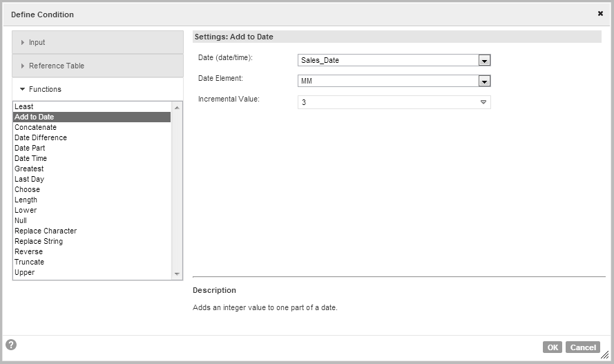The width and height of the screenshot is (614, 364).
Task: Select the Date Time function
Action: [92, 159]
